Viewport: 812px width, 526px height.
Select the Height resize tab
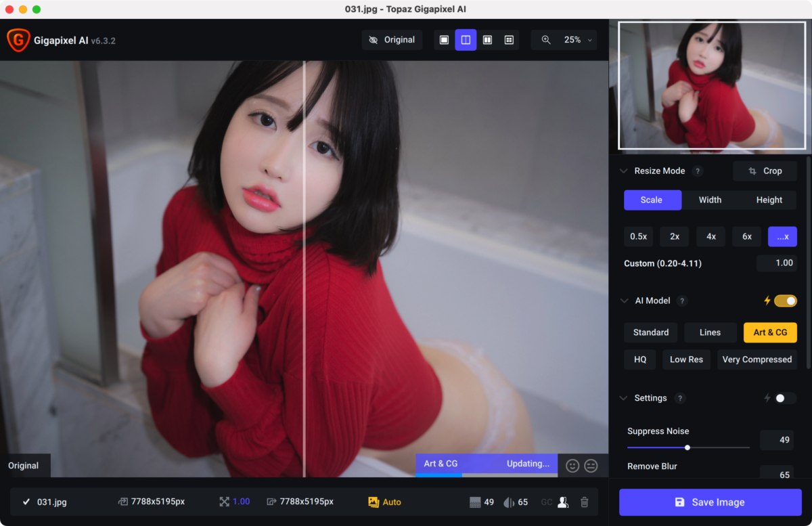point(769,200)
